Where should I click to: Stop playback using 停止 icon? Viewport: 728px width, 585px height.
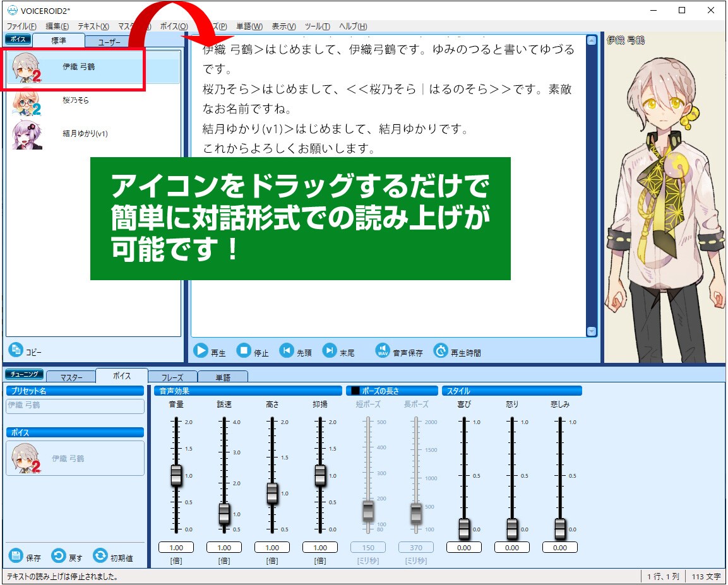click(244, 351)
